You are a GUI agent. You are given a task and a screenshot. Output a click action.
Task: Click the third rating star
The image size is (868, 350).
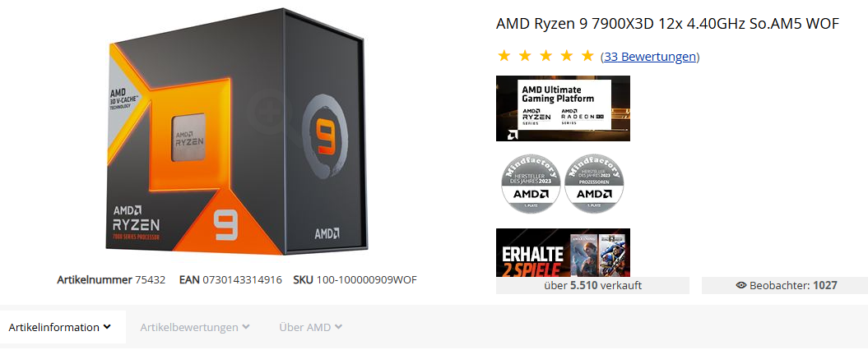[545, 56]
